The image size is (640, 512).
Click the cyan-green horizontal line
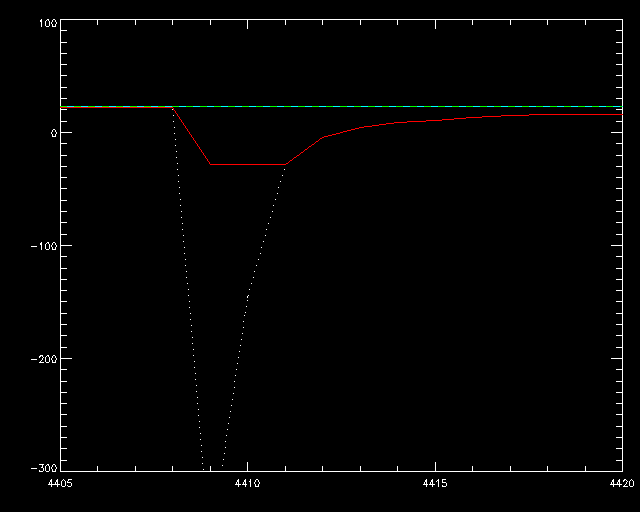[x=341, y=107]
